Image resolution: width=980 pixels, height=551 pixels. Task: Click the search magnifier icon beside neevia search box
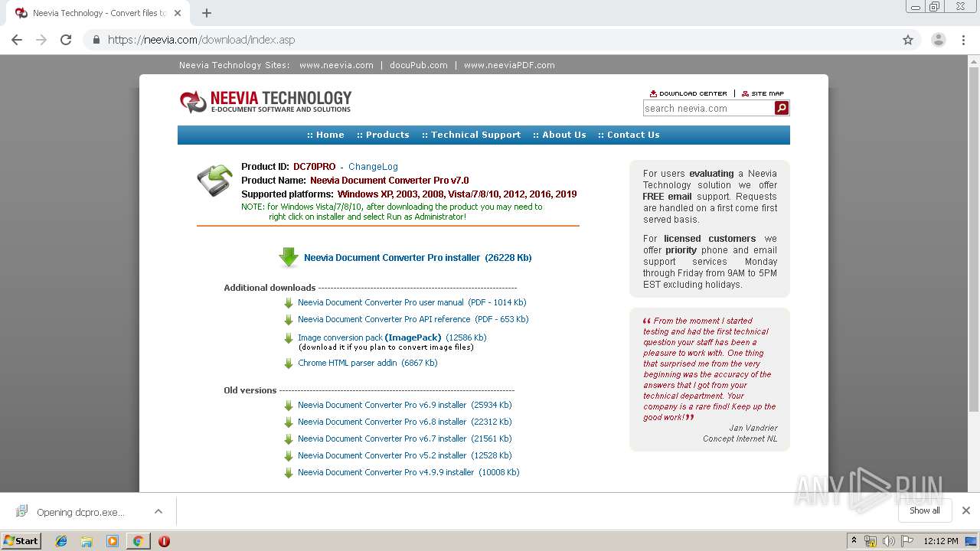[x=782, y=108]
